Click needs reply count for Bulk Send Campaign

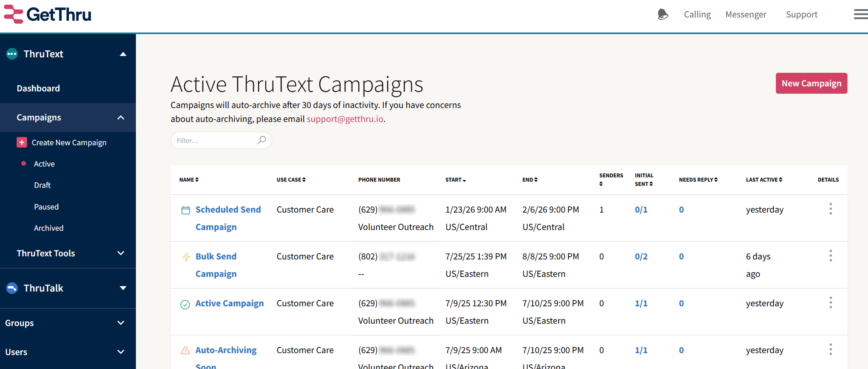pos(681,256)
